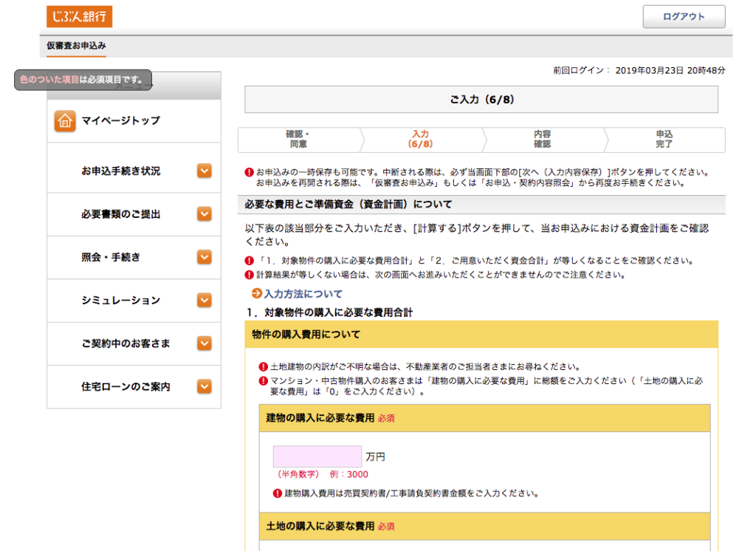This screenshot has width=756, height=551.
Task: Focus the 建物の購入に必要な費用 amount field
Action: [x=317, y=456]
